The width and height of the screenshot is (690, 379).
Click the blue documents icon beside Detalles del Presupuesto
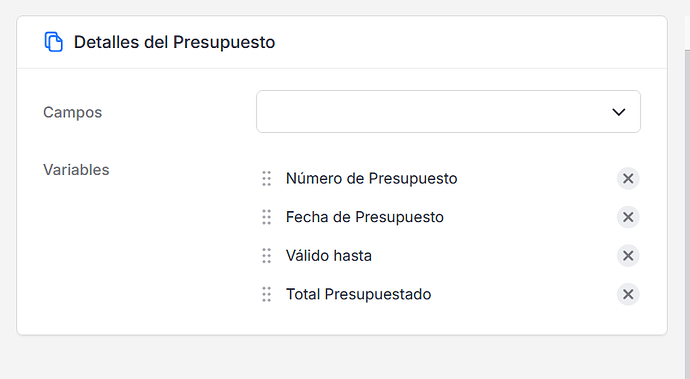click(54, 42)
